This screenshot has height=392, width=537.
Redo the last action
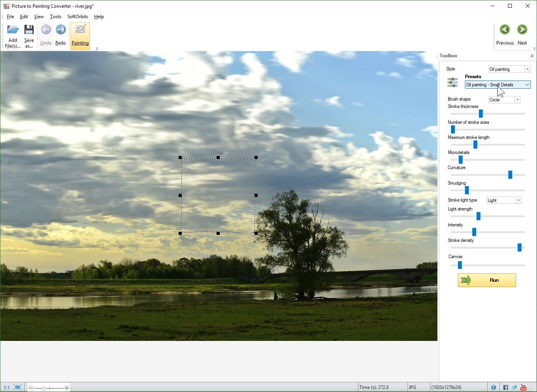[x=61, y=35]
